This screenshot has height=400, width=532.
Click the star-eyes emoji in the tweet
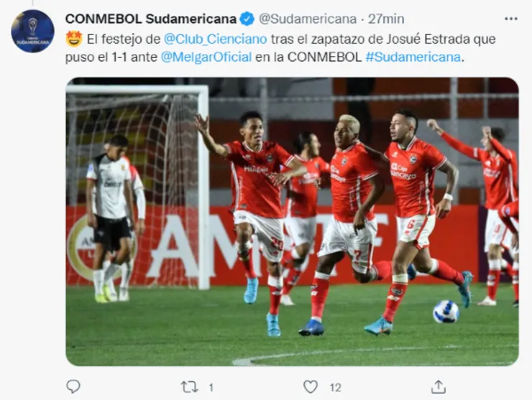pyautogui.click(x=74, y=39)
